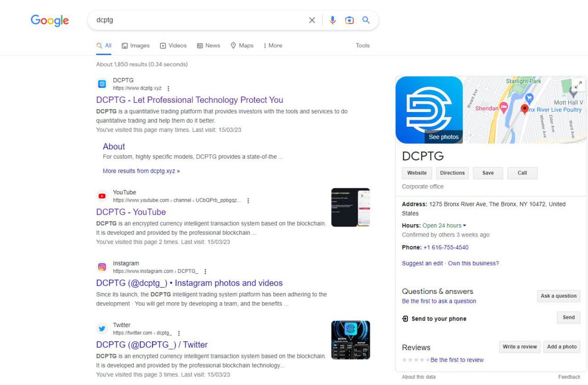The image size is (588, 385).
Task: Open DCPTG Instagram photos and videos result
Action: (189, 283)
